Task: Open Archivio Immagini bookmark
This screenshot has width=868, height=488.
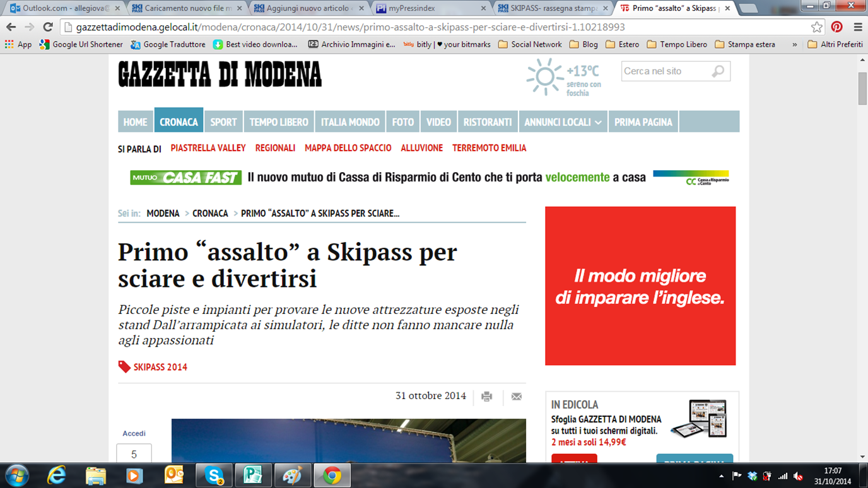Action: pyautogui.click(x=351, y=44)
